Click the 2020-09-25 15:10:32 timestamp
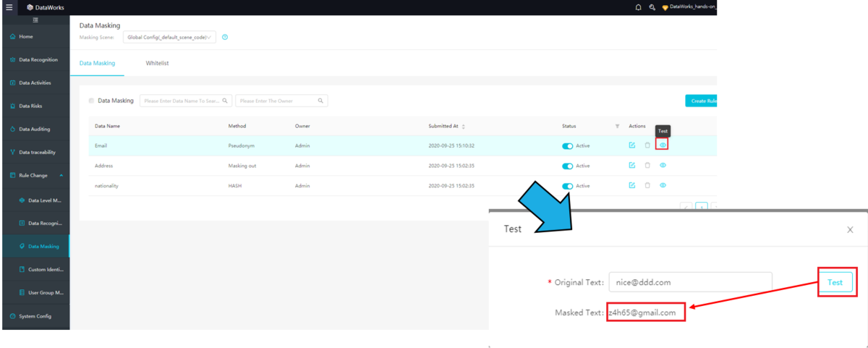868x348 pixels. point(451,145)
